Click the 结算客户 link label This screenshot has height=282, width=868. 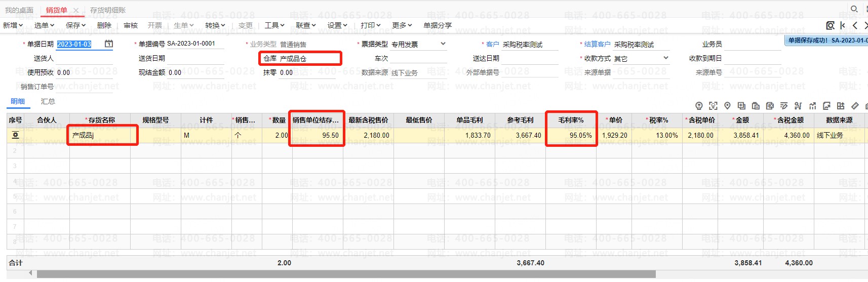coord(597,44)
